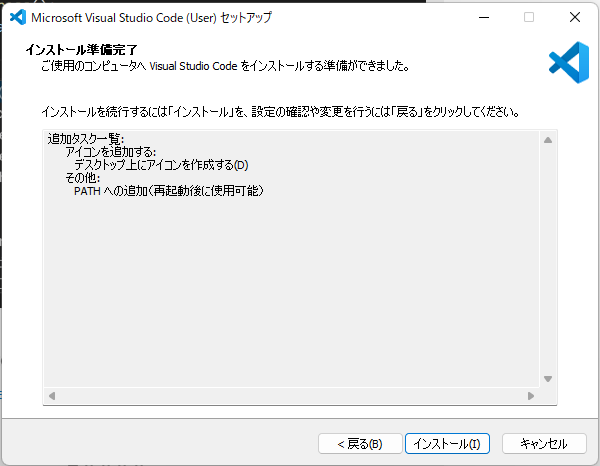The width and height of the screenshot is (600, 466).
Task: Click VS Code icon in title bar
Action: pos(18,17)
